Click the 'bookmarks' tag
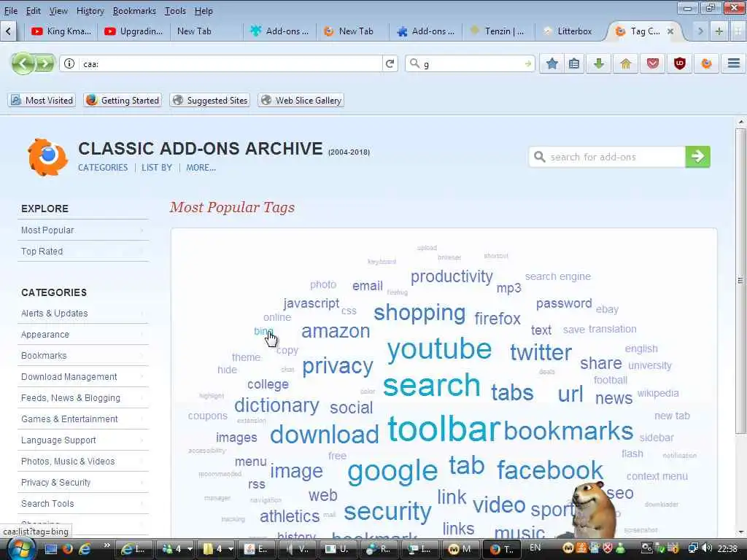This screenshot has height=560, width=747. (568, 431)
